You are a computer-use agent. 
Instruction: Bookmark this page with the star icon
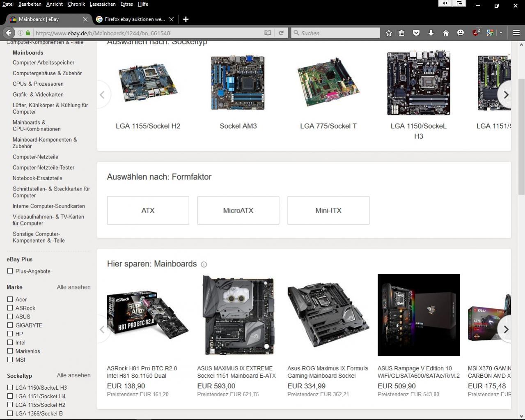coord(388,33)
